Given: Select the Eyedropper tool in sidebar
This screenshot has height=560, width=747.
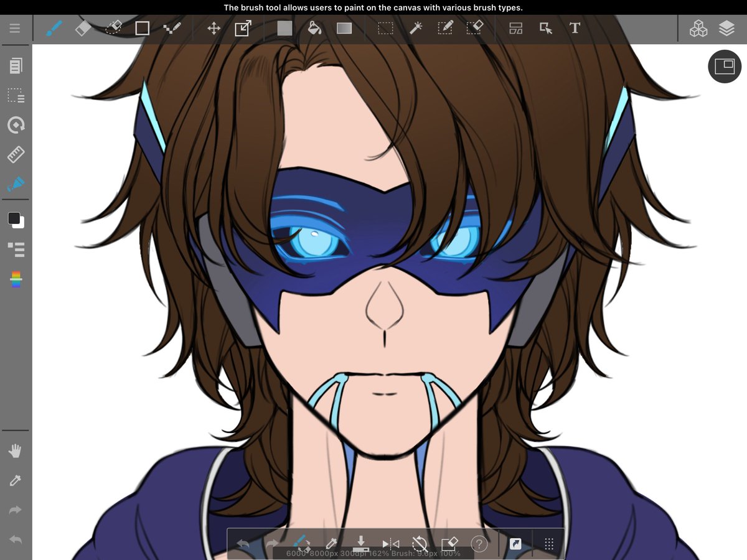Looking at the screenshot, I should tap(16, 480).
